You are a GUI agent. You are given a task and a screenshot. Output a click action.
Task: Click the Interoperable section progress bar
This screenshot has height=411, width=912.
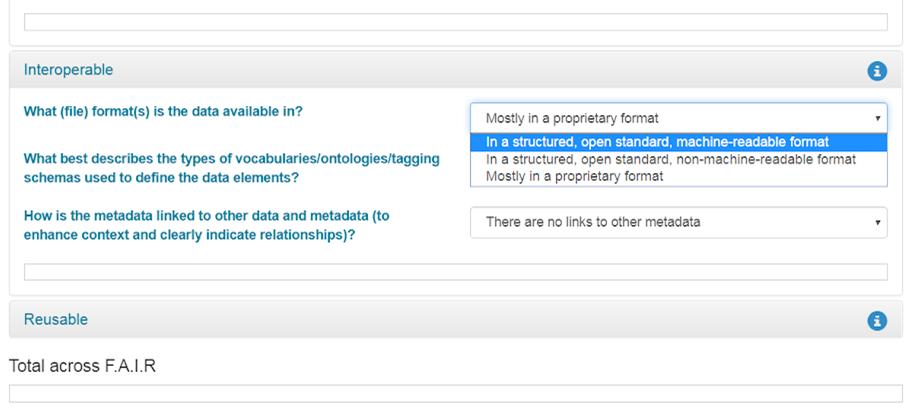tap(456, 272)
